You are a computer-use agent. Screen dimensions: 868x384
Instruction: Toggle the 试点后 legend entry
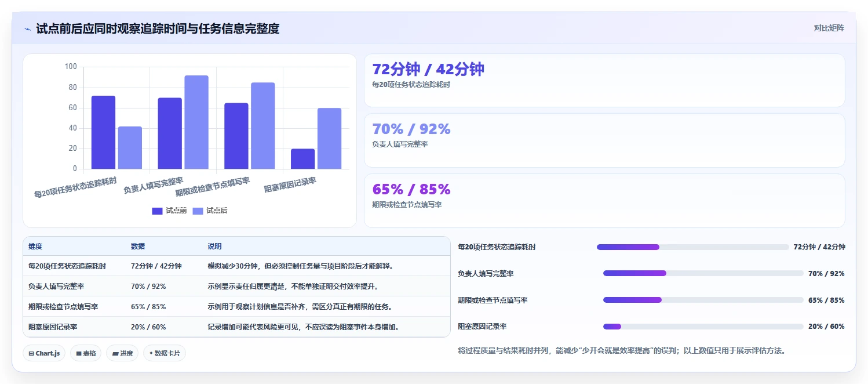tap(210, 211)
